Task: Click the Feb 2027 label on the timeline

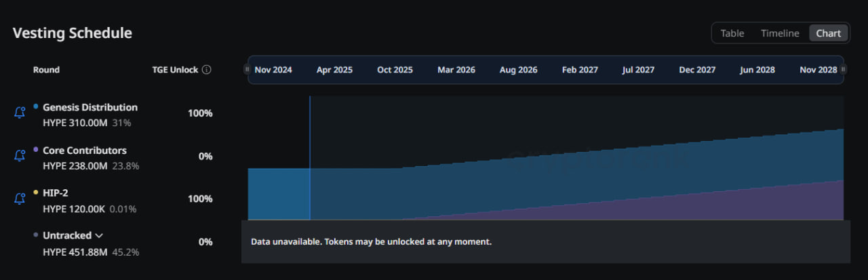Action: (x=580, y=70)
